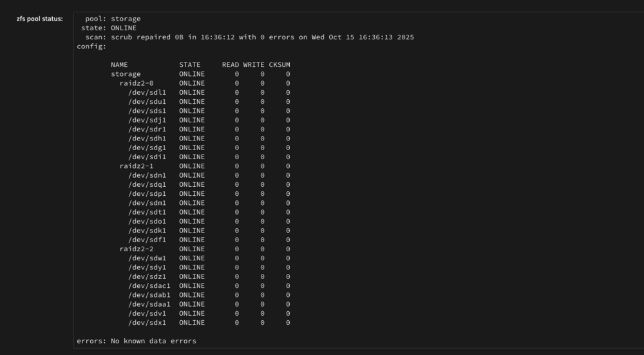Click device /dev/sdp1
Screen dimensions: 644x355
click(147, 193)
